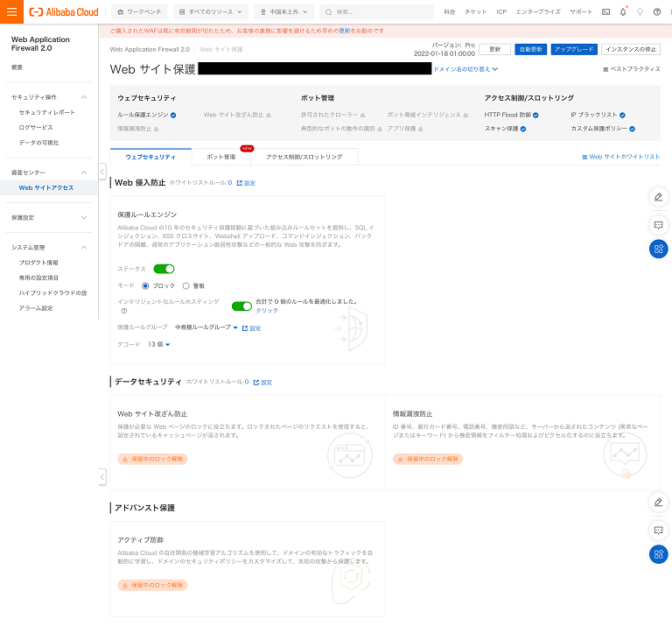Collapse sidebar using upper arrow handle
This screenshot has width=672, height=633.
point(102,172)
